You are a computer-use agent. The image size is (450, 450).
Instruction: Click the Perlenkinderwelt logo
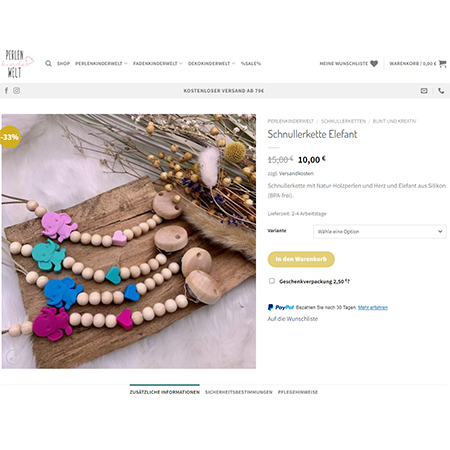(17, 64)
